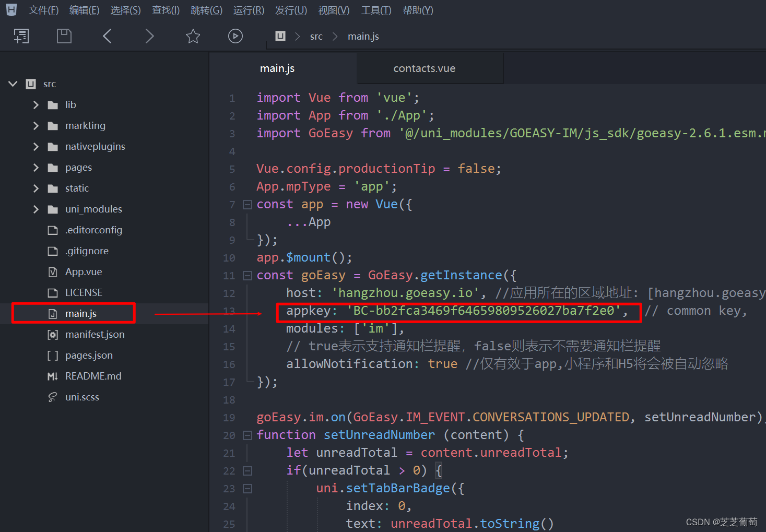Collapse the if statement fold on line 22
The height and width of the screenshot is (532, 766).
[247, 470]
